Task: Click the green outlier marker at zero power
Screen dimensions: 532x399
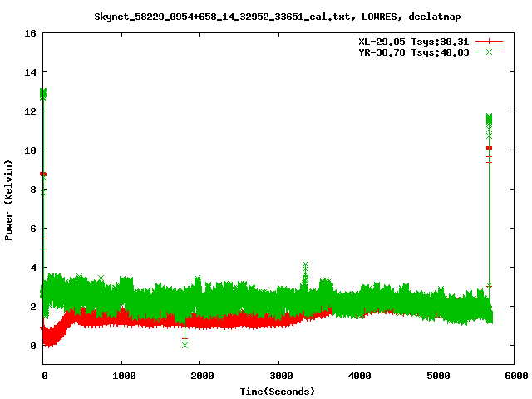Action: (185, 346)
